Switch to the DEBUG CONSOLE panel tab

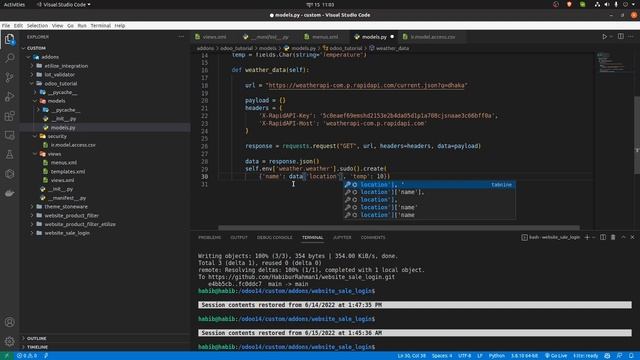274,237
